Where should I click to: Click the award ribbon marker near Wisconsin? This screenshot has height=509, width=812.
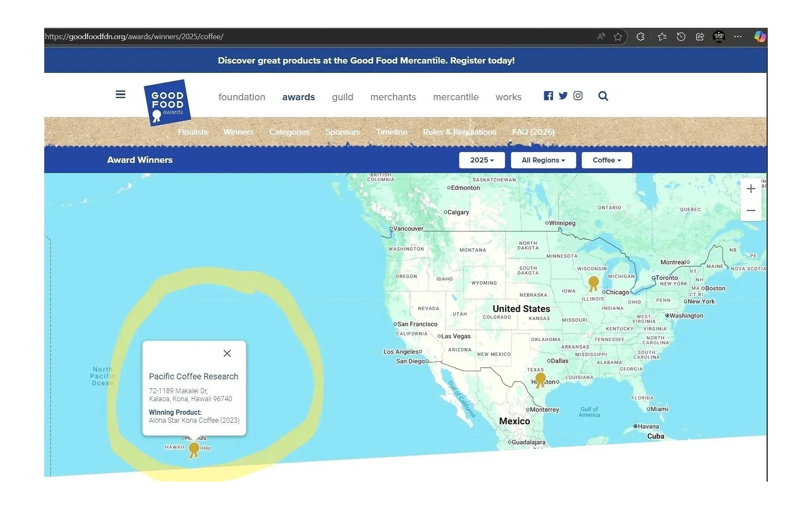pos(593,284)
